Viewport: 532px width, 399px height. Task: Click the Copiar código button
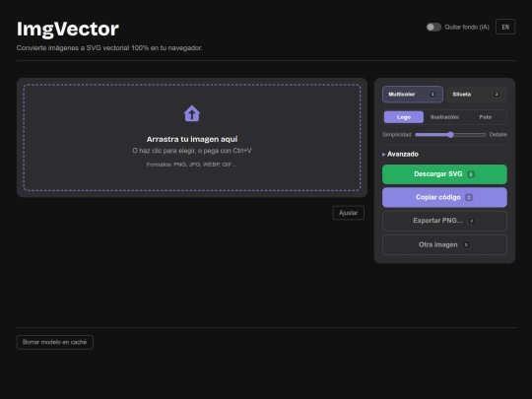[444, 197]
